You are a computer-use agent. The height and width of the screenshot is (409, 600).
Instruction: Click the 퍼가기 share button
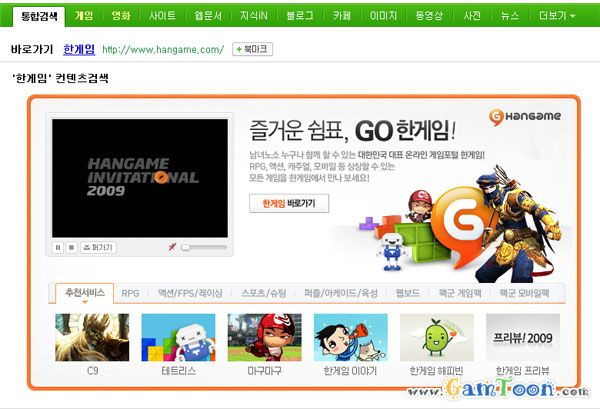tap(98, 247)
